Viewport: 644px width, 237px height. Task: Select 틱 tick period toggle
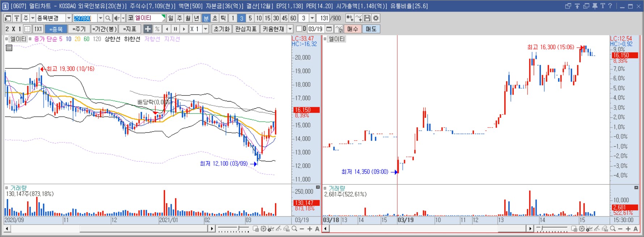(223, 18)
